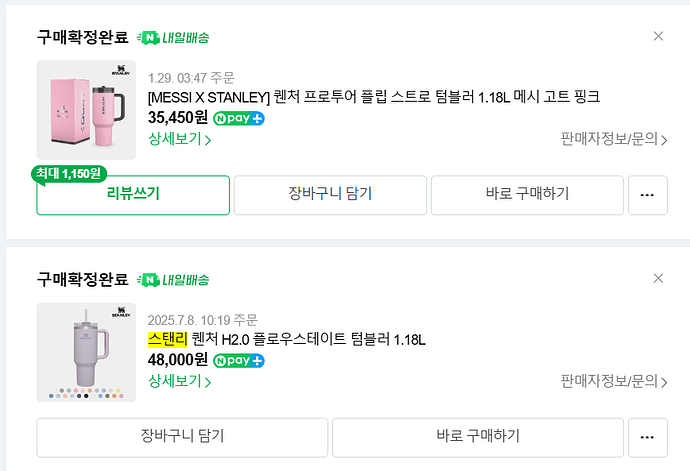This screenshot has height=471, width=690.
Task: Click 바로 구매하기 for the 스탠리 퀜처 H2.0
Action: point(478,436)
